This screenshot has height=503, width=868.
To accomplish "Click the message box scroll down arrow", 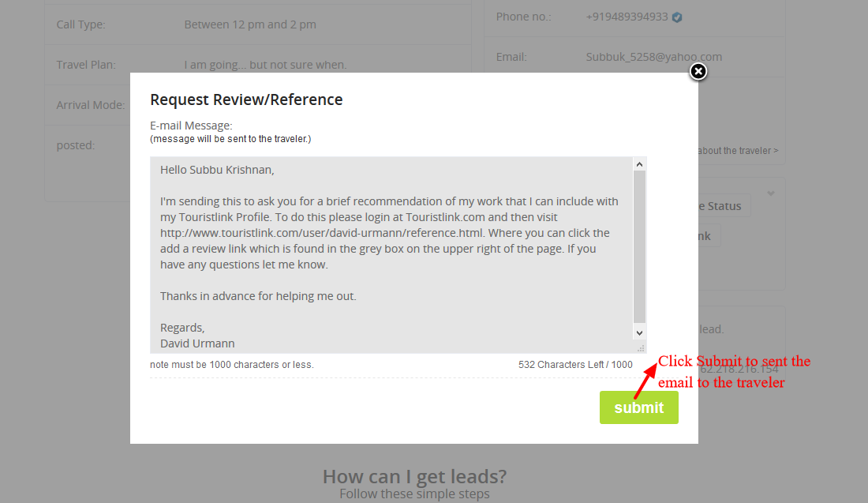I will click(x=639, y=333).
